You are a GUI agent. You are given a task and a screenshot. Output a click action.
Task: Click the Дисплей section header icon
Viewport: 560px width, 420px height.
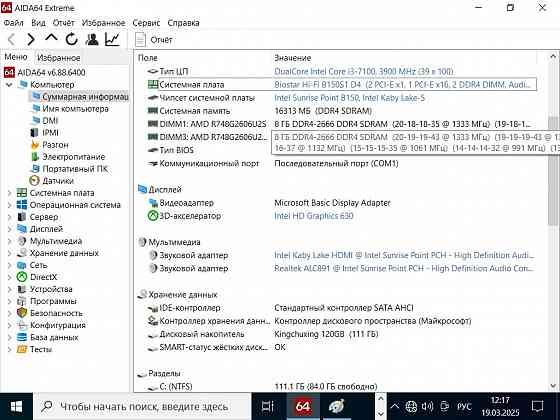[142, 189]
